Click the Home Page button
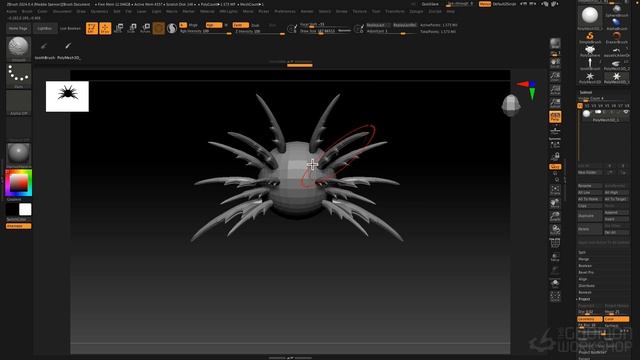Screen dimensions: 640x360 tap(18, 29)
